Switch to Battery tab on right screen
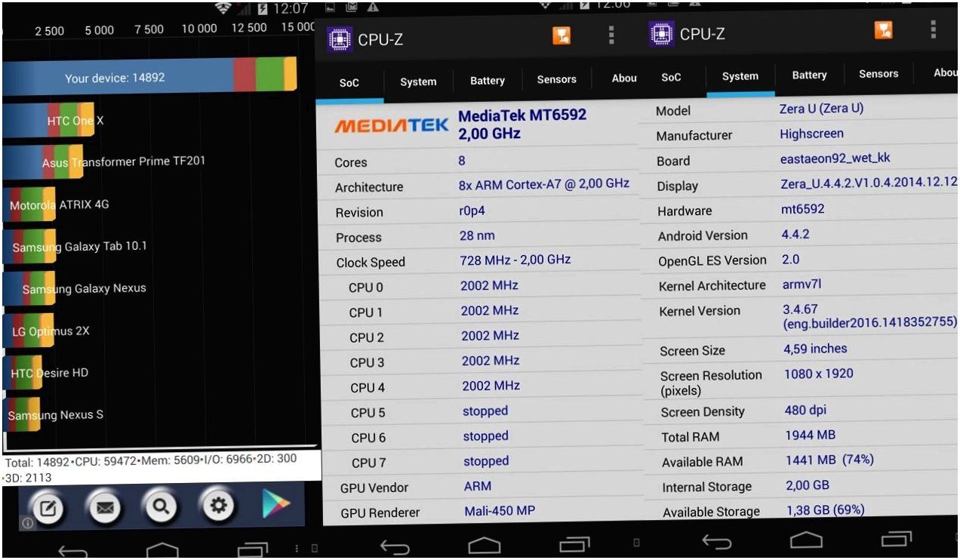 [x=809, y=75]
